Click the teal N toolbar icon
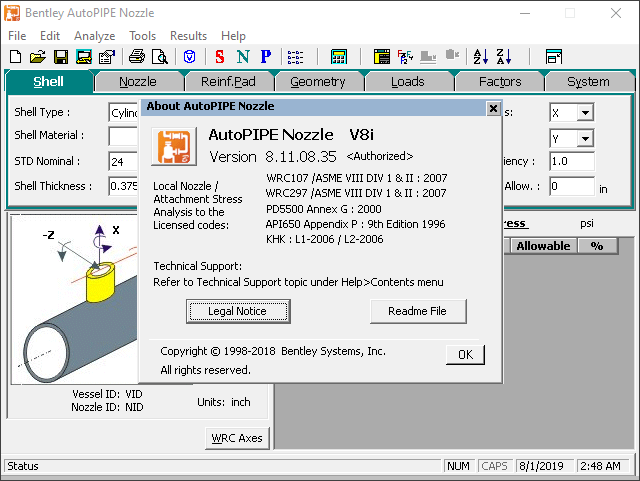This screenshot has height=481, width=640. tap(243, 57)
